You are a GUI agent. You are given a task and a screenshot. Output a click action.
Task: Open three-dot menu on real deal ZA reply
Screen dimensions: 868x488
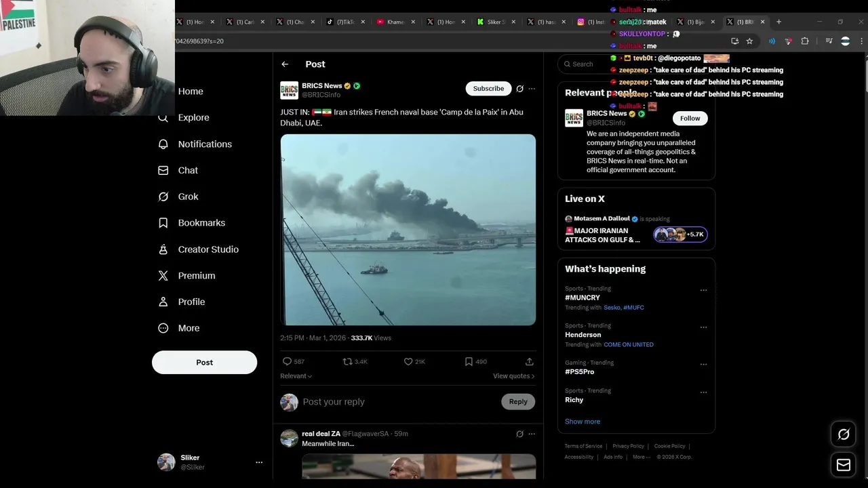[x=532, y=434]
